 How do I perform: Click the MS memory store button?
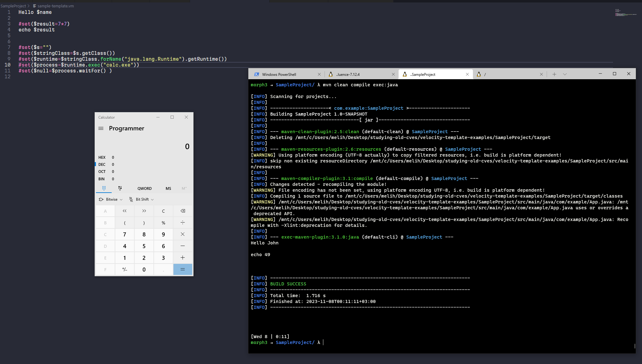point(168,188)
